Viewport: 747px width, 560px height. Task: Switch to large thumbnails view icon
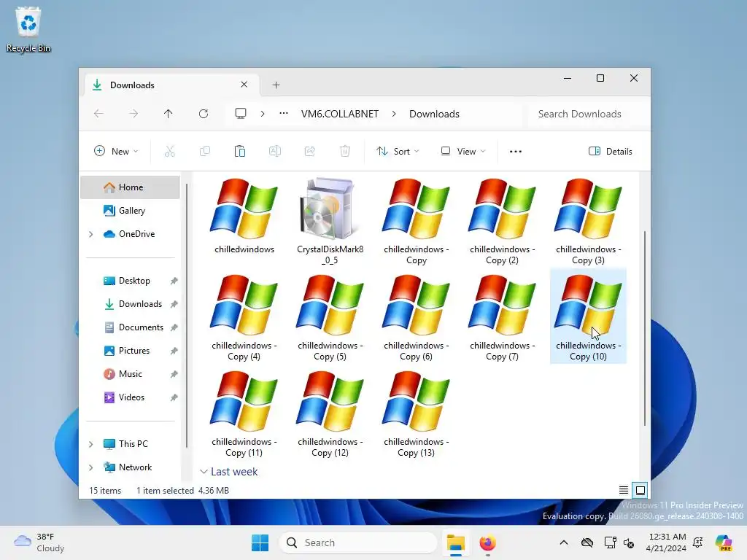pyautogui.click(x=640, y=490)
